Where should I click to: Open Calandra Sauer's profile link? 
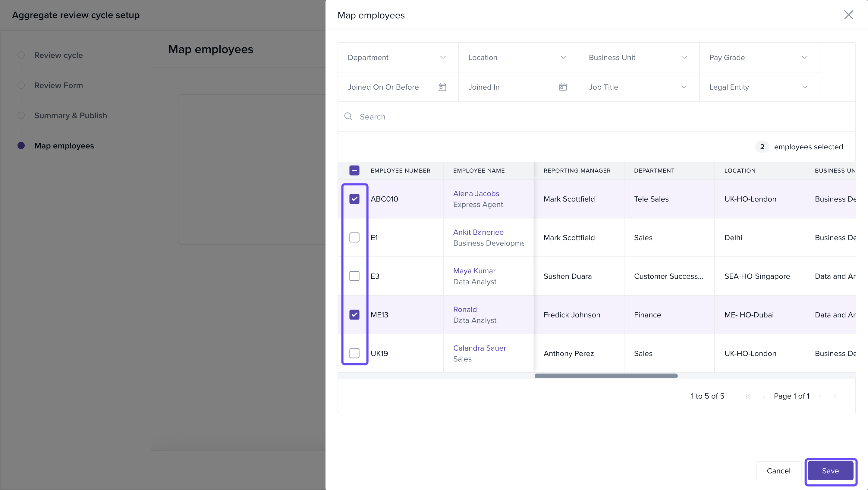479,348
